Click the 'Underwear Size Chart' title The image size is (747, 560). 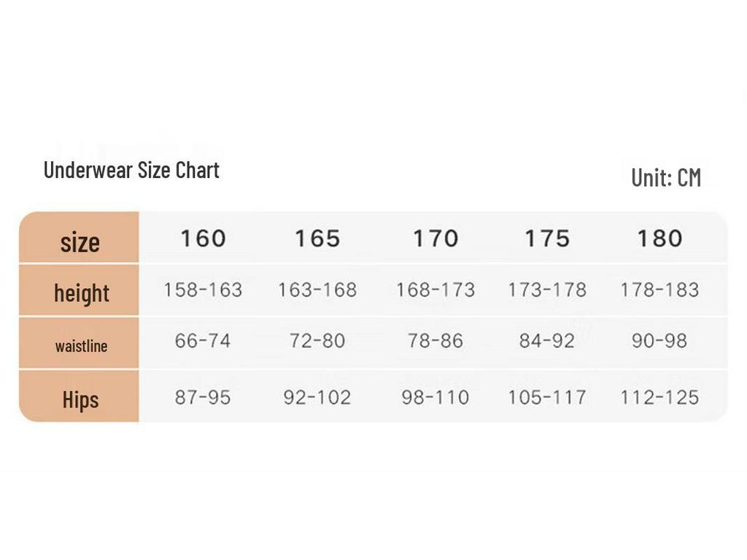[x=131, y=171]
